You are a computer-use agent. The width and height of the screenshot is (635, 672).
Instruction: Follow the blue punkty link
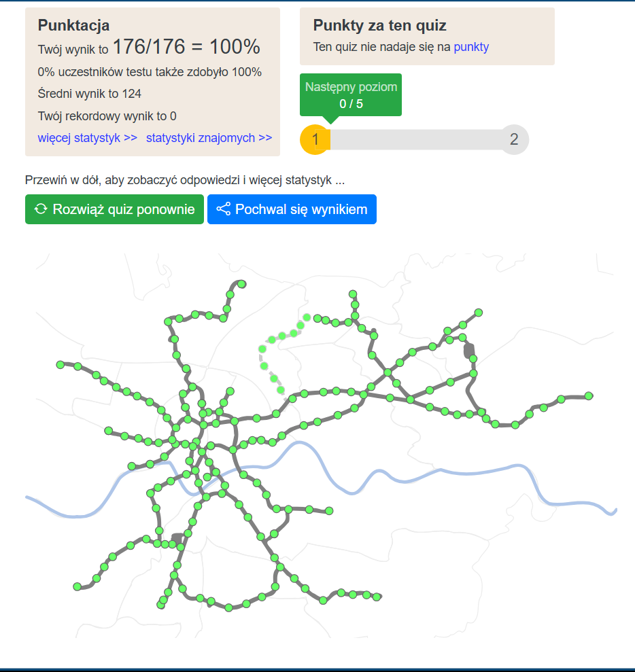click(471, 47)
